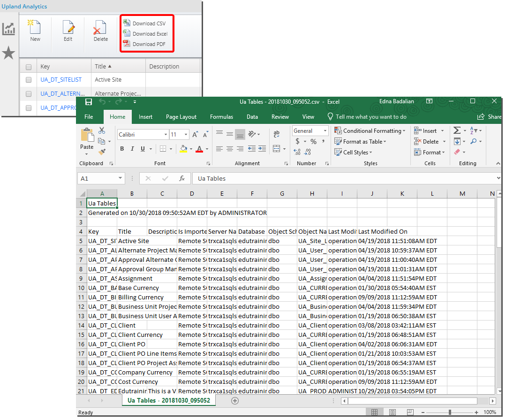Apply the red font color swatch
This screenshot has width=506, height=420.
pos(199,149)
